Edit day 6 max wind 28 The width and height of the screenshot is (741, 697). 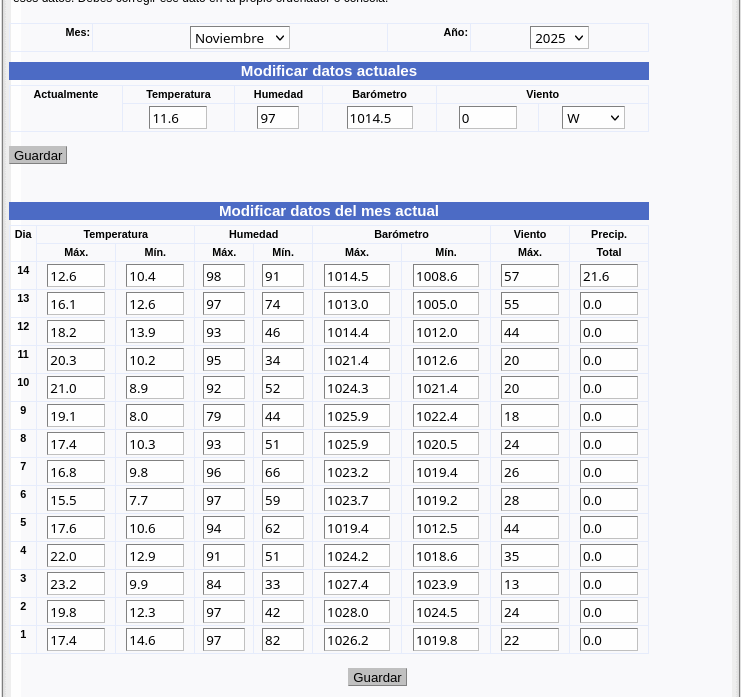point(530,499)
